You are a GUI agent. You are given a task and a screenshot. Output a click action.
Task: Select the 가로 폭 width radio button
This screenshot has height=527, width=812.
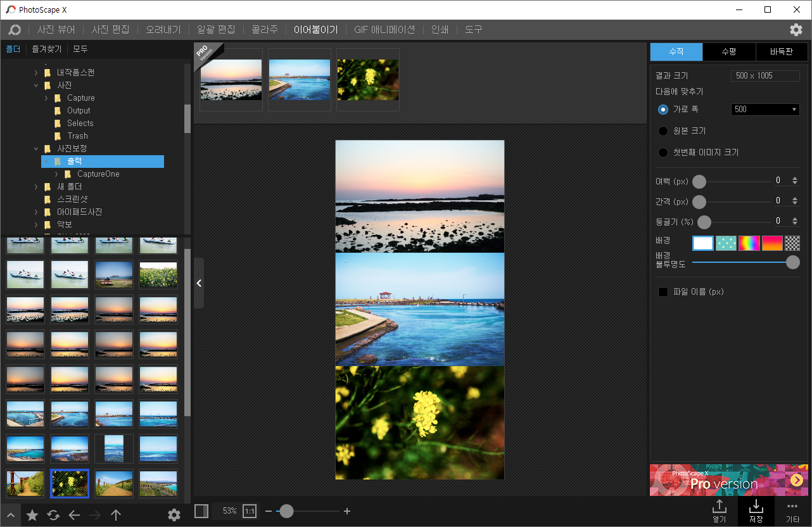[x=663, y=110]
